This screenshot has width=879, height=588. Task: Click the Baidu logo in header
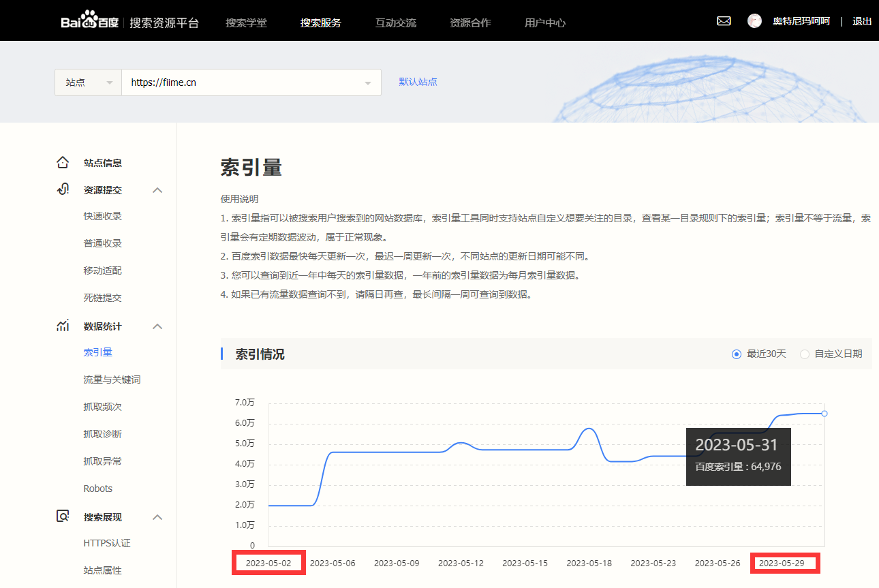pyautogui.click(x=90, y=21)
